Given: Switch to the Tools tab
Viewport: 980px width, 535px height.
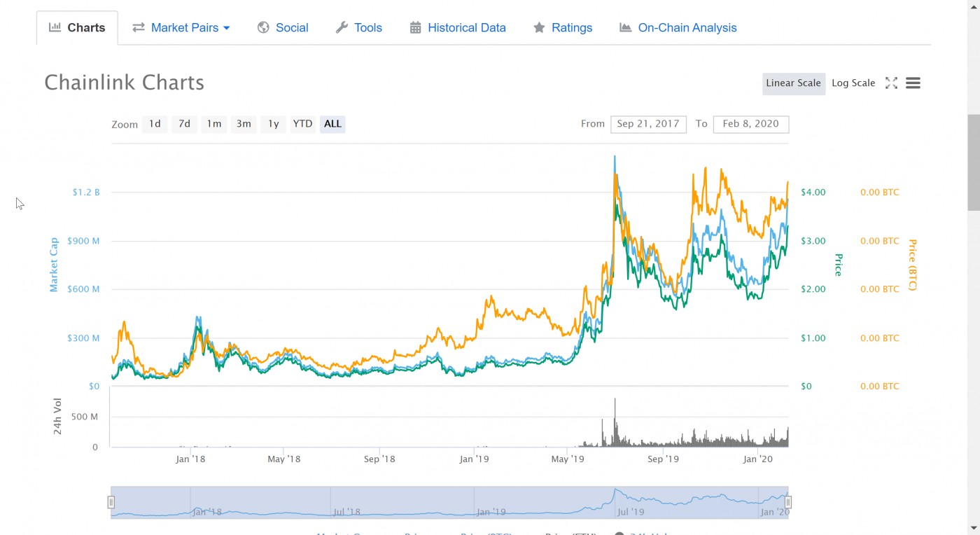Looking at the screenshot, I should [358, 28].
